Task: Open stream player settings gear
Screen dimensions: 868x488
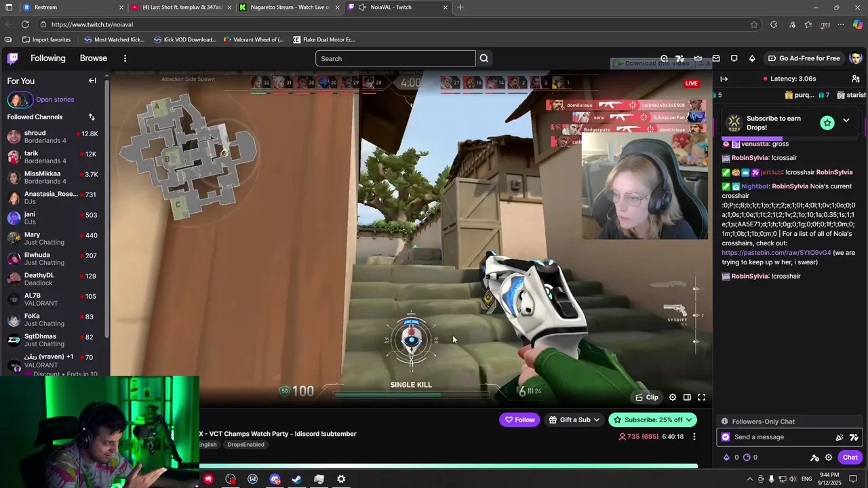Action: click(673, 398)
